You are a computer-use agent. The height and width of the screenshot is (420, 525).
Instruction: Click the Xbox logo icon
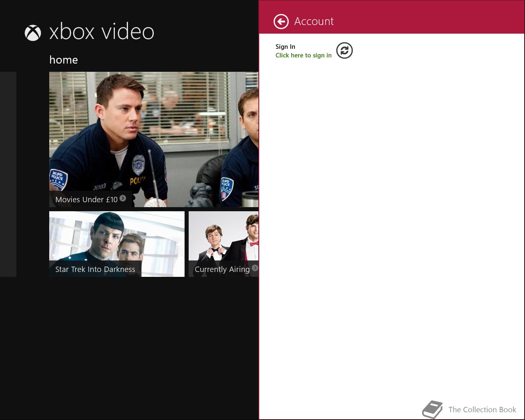(x=33, y=33)
